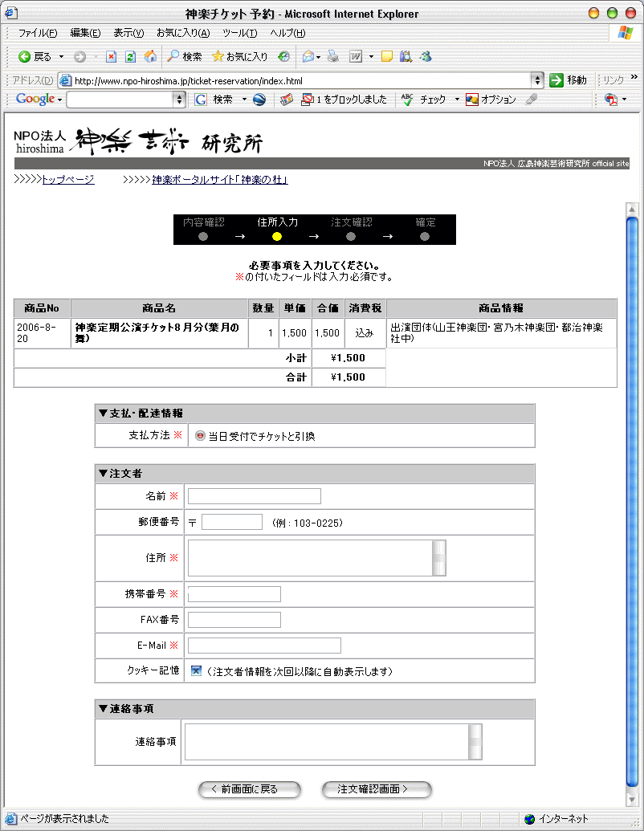The height and width of the screenshot is (831, 644).
Task: Open the Google logo dropdown menu arrow
Action: coord(60,100)
